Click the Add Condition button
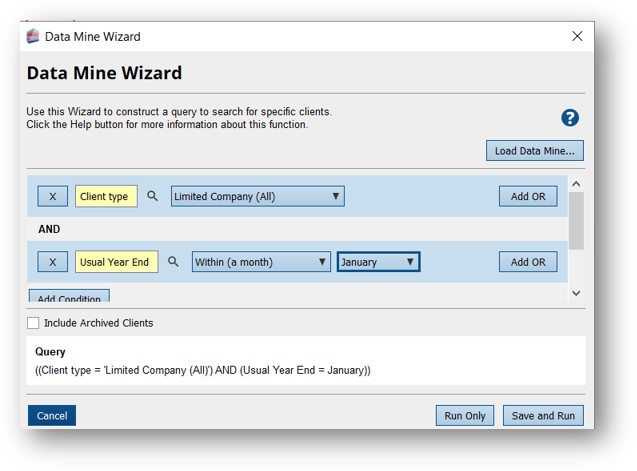 pyautogui.click(x=69, y=297)
